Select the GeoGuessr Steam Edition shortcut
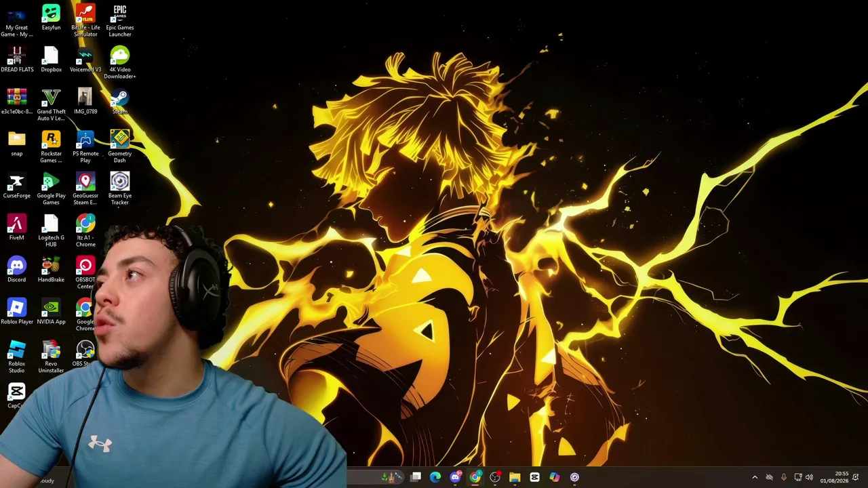 tap(85, 188)
